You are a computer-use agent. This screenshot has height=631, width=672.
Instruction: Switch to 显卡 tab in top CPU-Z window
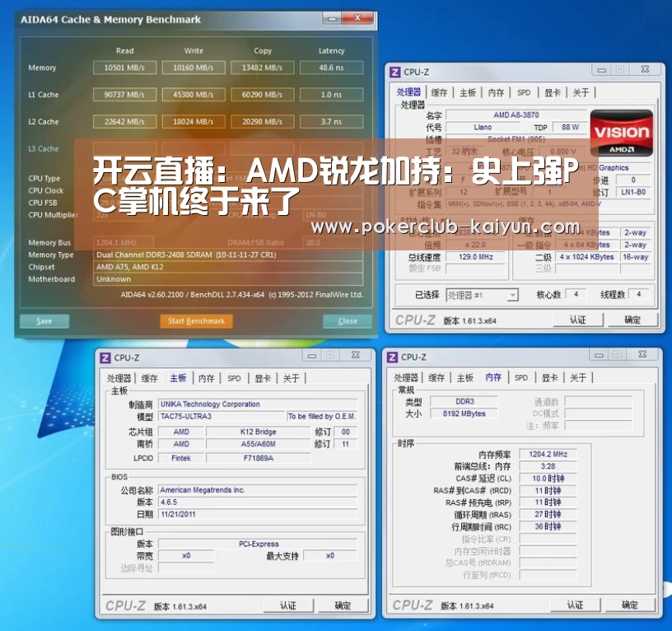click(553, 92)
